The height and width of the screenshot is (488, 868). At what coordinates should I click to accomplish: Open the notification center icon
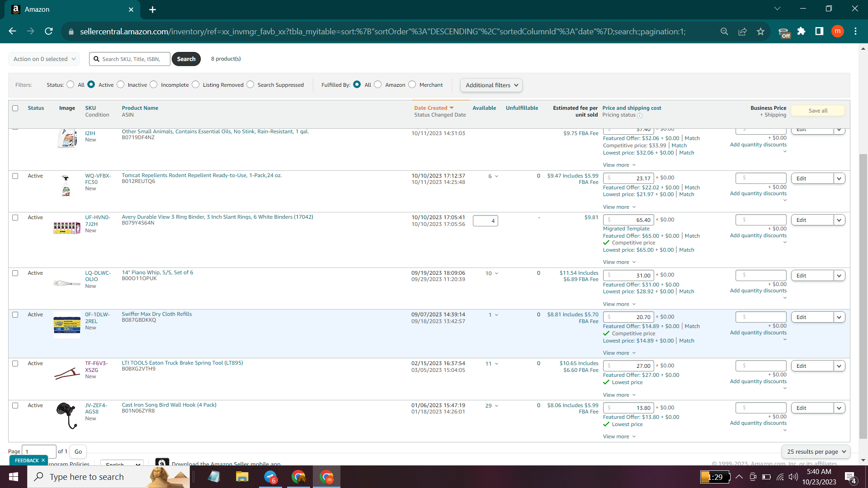click(850, 477)
